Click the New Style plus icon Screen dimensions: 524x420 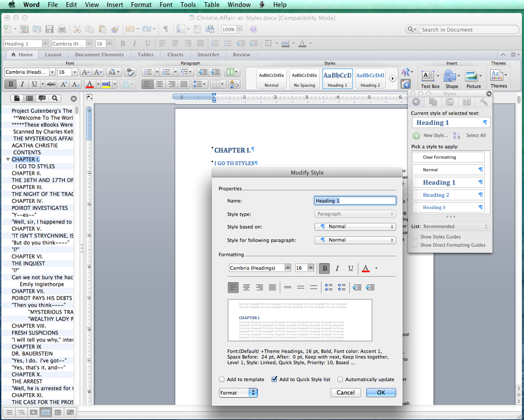tap(416, 136)
